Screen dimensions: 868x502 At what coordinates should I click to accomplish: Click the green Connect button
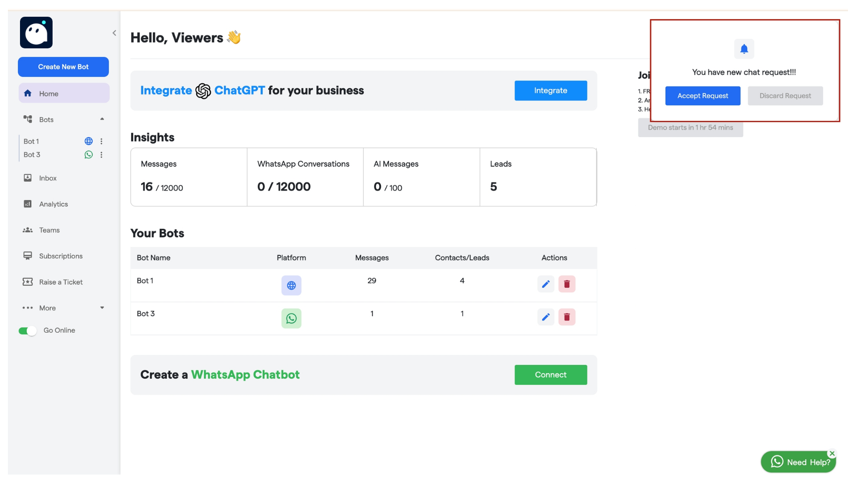tap(551, 375)
